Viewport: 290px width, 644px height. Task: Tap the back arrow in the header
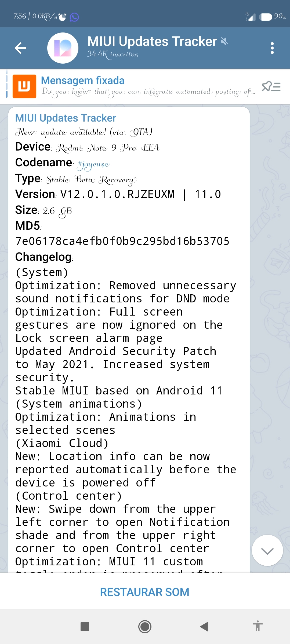pyautogui.click(x=20, y=48)
